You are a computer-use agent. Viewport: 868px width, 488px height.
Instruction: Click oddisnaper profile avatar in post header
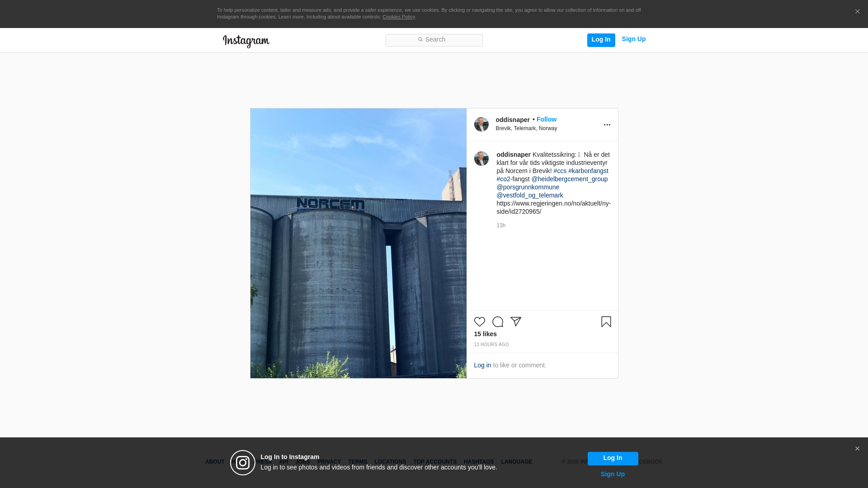[x=481, y=124]
